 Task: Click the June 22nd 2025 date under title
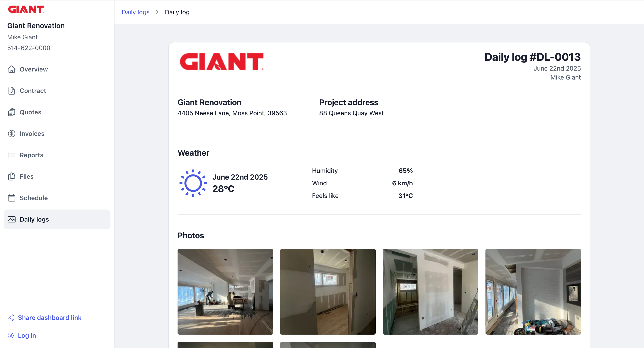[557, 68]
